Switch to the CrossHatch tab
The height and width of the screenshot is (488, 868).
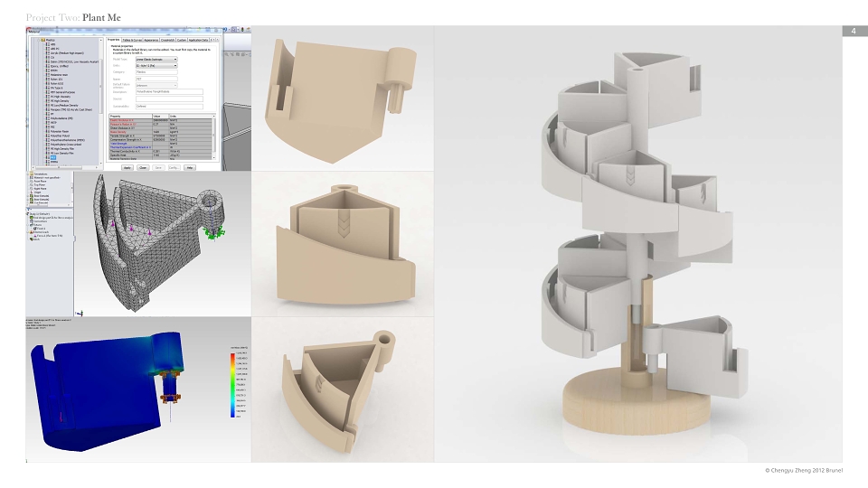(x=168, y=40)
